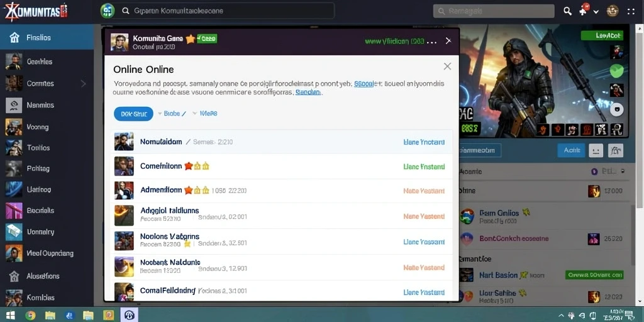Open the Gemhles sidebar entry
This screenshot has height=322, width=644.
point(47,62)
